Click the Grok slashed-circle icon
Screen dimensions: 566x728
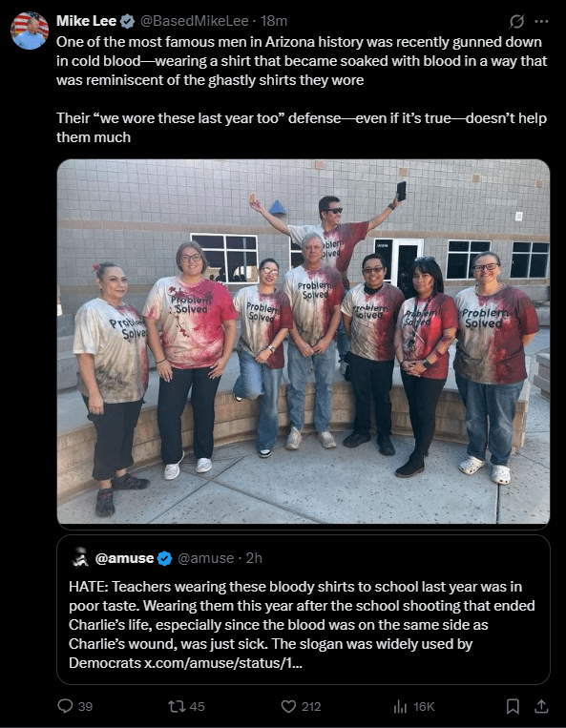[516, 21]
